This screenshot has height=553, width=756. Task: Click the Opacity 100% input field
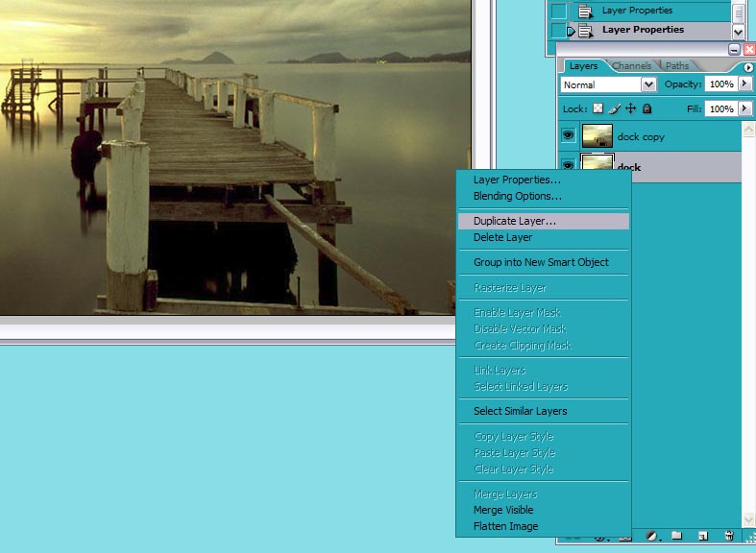coord(721,84)
